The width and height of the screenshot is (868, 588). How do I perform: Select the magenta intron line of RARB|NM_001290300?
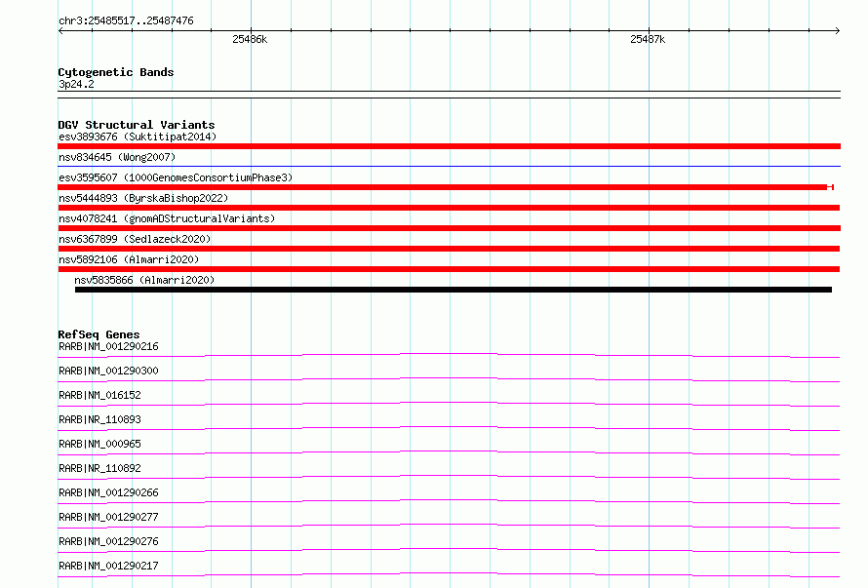(449, 380)
